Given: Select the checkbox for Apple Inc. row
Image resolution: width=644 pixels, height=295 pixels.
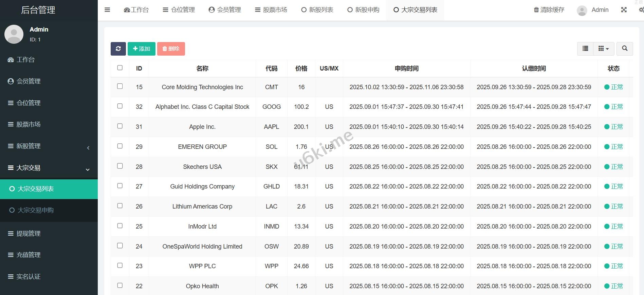Looking at the screenshot, I should (x=120, y=126).
